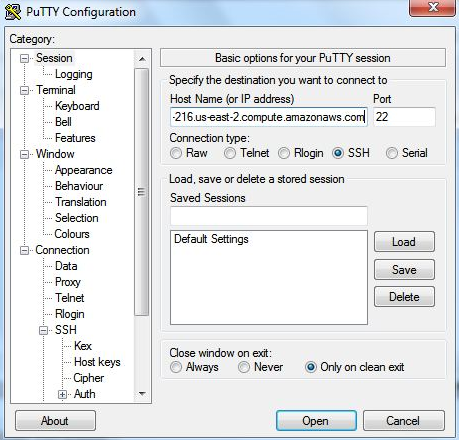Focus the Saved Sessions name field
Viewport: 459px width, 440px height.
pyautogui.click(x=269, y=216)
